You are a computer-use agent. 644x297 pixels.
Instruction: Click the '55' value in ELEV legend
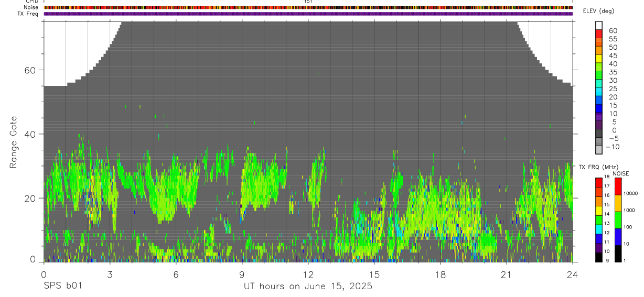pos(613,39)
